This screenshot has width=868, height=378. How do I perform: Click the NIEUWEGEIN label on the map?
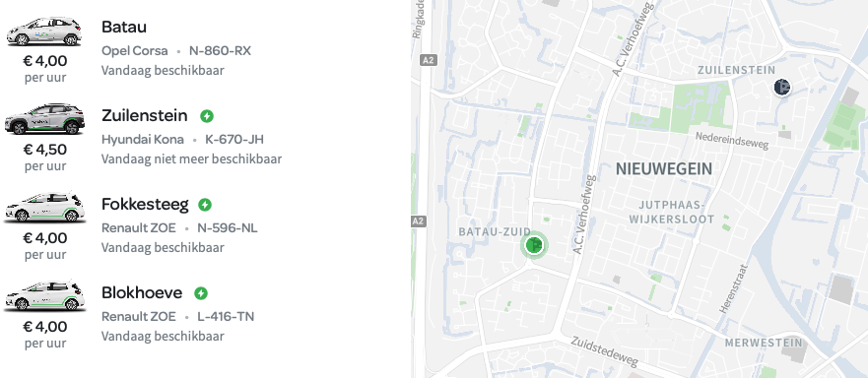(x=664, y=169)
